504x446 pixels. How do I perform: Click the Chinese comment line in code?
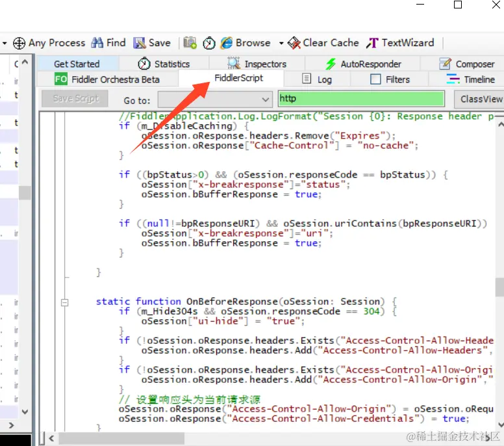[190, 399]
